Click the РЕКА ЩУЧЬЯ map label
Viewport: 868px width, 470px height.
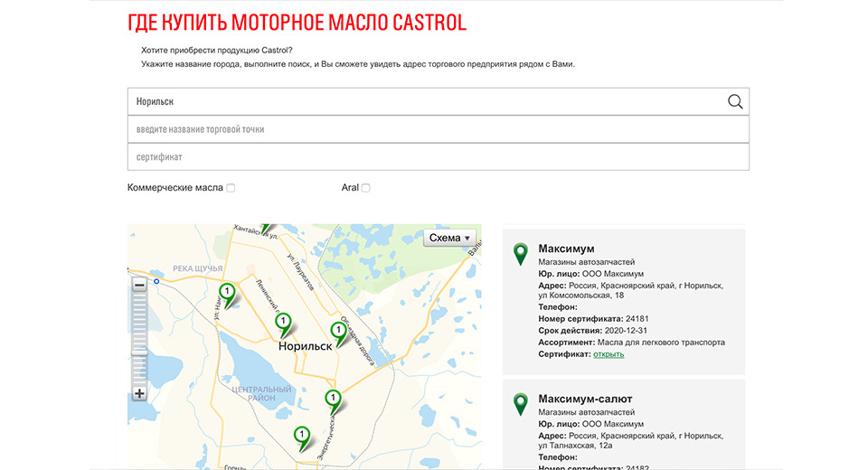(198, 268)
